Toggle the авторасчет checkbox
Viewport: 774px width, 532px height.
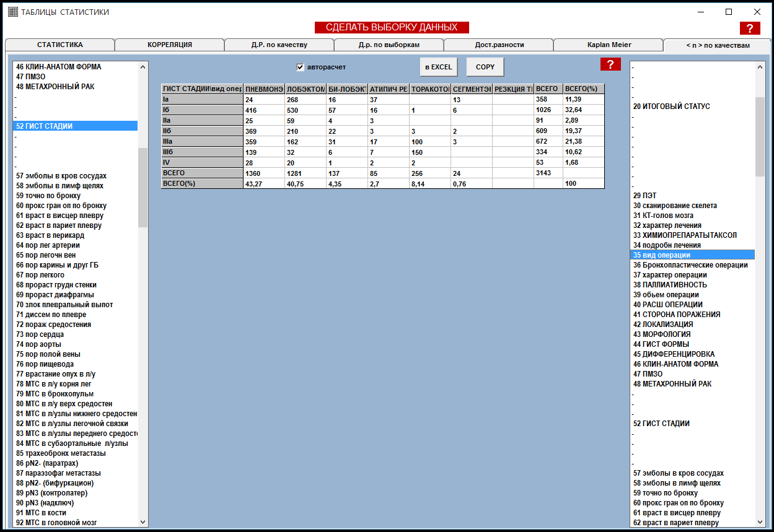[301, 67]
